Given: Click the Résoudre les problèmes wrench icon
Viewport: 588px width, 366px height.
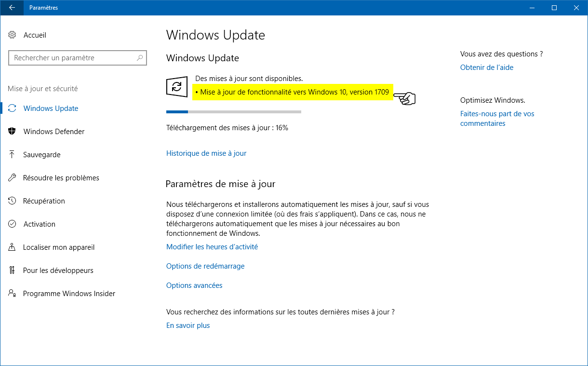Looking at the screenshot, I should click(13, 178).
